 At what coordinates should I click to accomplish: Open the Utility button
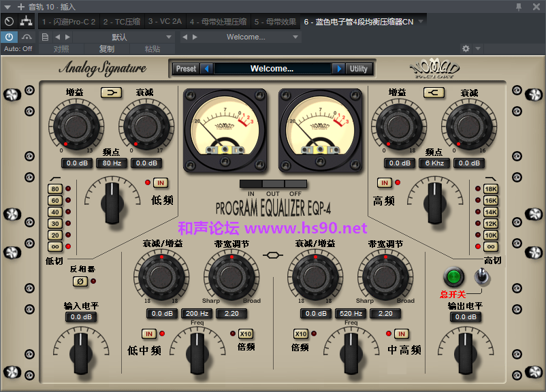[359, 69]
